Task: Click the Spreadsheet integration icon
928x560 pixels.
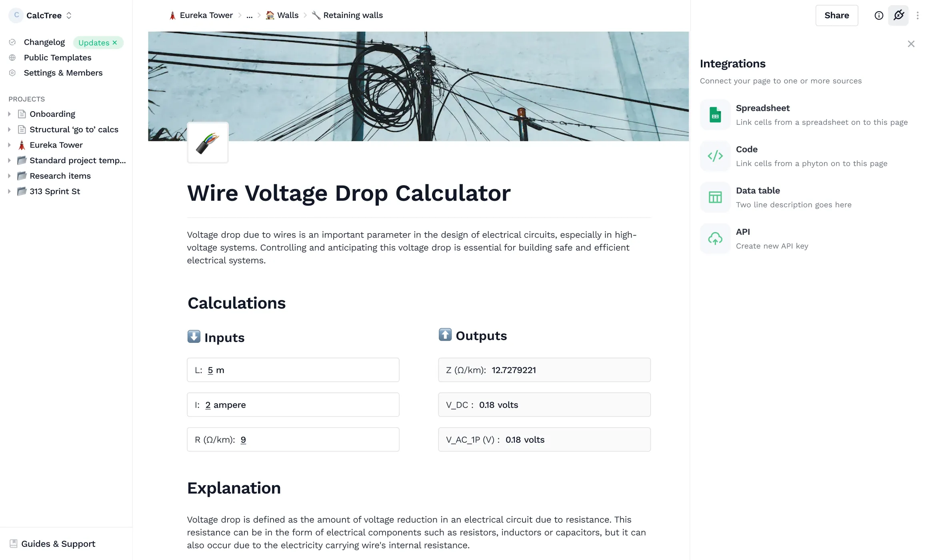Action: pos(715,114)
